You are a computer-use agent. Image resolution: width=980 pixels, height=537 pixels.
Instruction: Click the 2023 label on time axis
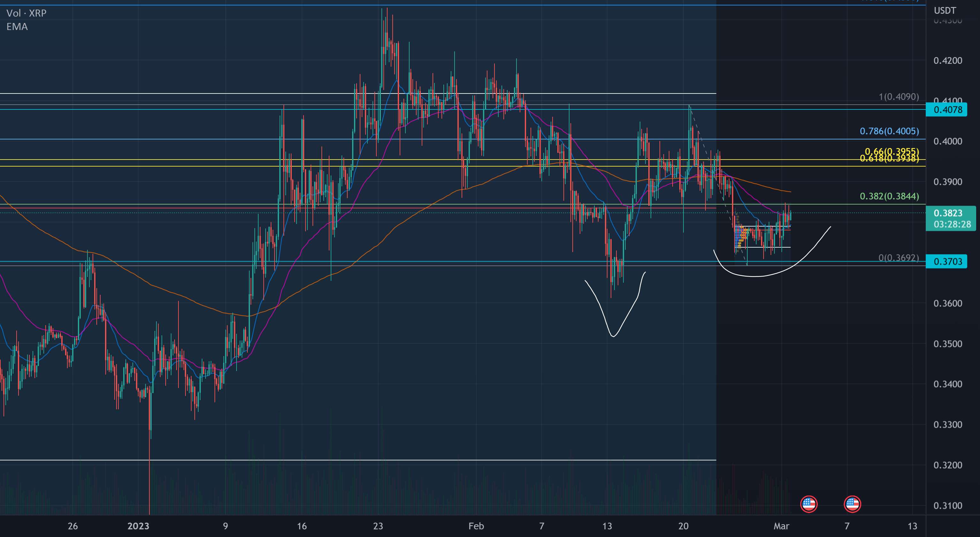point(138,526)
